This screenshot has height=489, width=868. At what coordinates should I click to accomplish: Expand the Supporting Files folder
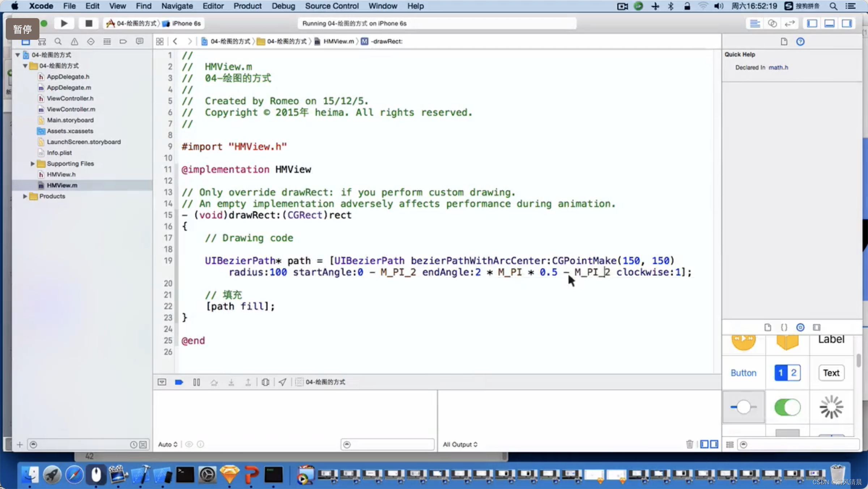pos(33,163)
